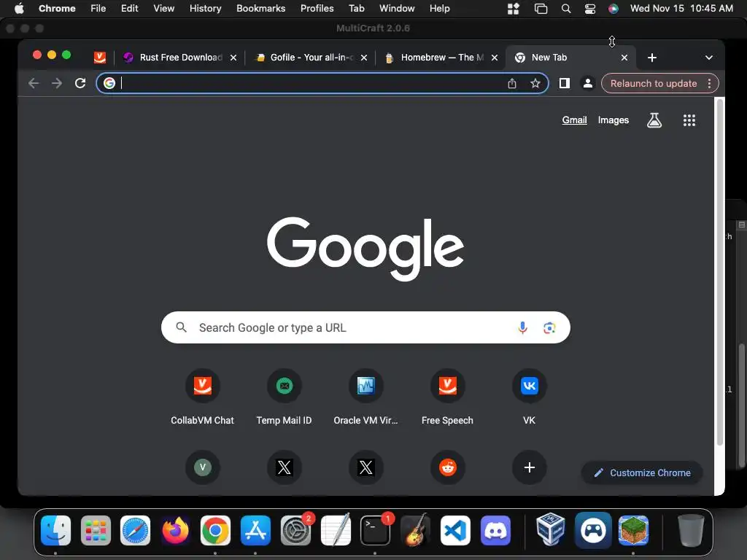Screen dimensions: 747x560
Task: Close the Rust Free Download tab
Action: pyautogui.click(x=233, y=58)
